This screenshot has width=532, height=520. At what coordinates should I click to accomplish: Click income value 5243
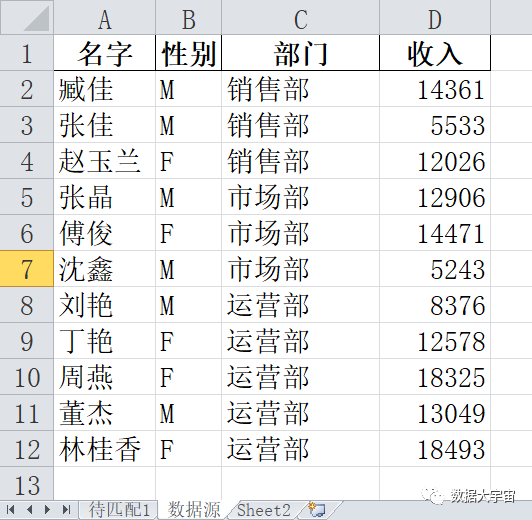pyautogui.click(x=435, y=269)
